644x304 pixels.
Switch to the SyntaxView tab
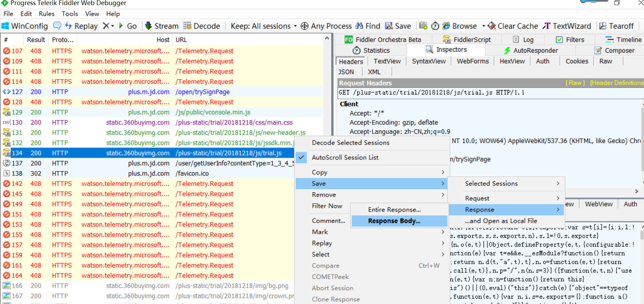pos(429,61)
